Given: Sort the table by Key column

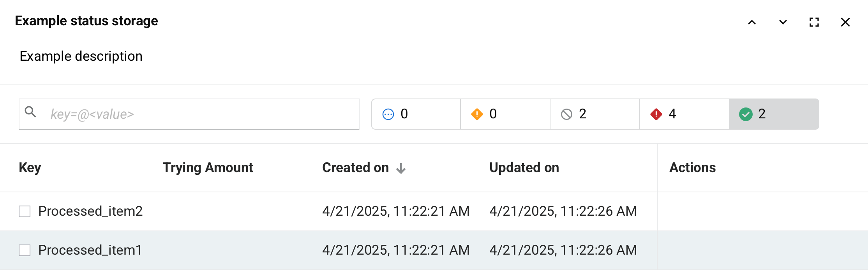Looking at the screenshot, I should click(30, 167).
